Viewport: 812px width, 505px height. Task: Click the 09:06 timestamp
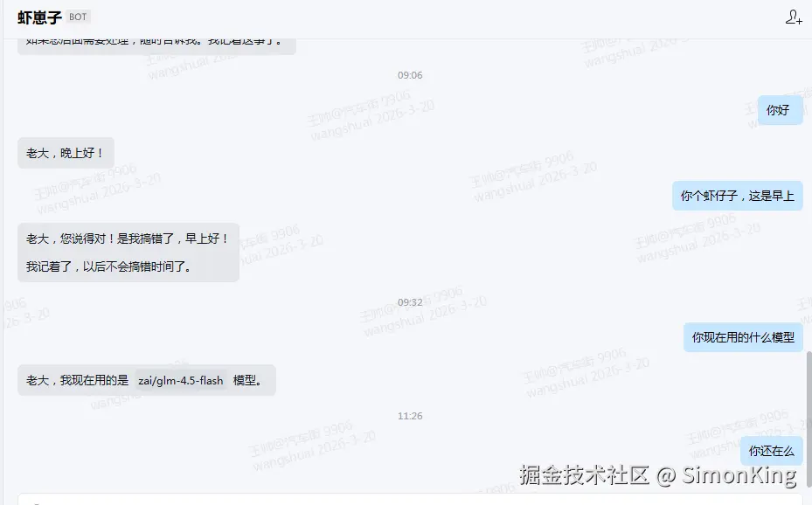click(x=410, y=75)
